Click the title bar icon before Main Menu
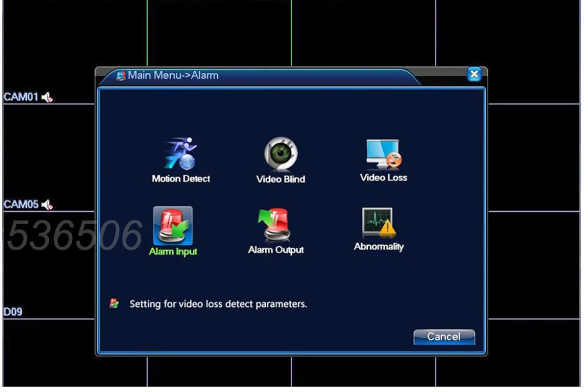 (x=121, y=76)
